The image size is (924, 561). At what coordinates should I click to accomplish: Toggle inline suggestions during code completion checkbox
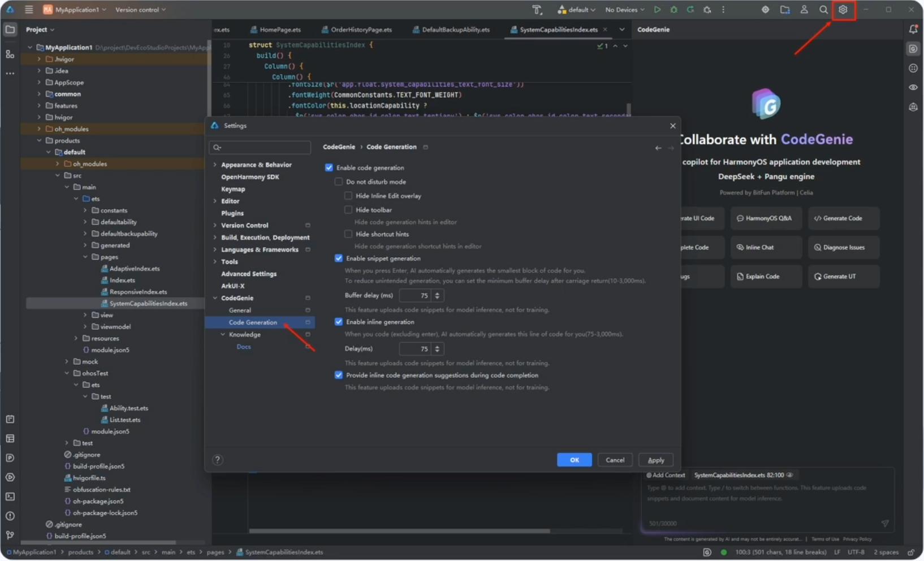tap(339, 375)
